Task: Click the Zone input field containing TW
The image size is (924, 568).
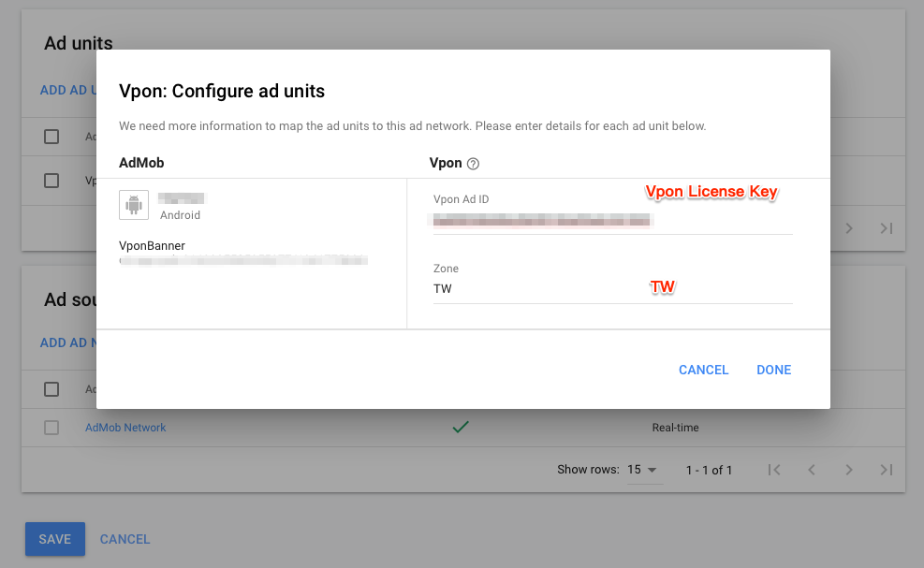Action: [x=613, y=289]
